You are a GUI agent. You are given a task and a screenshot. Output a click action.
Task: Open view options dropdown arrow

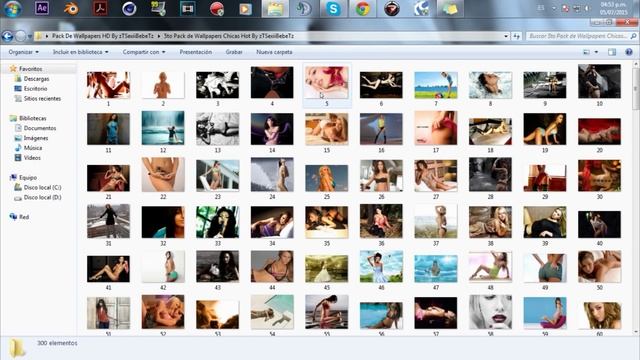tap(596, 52)
